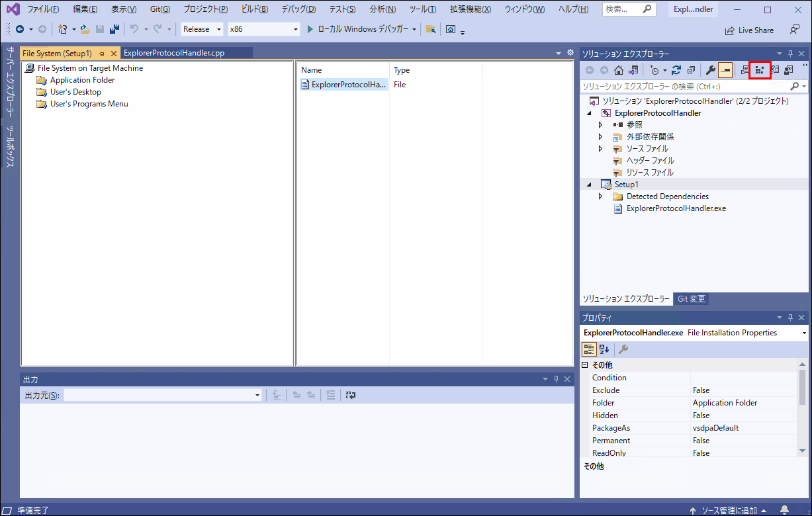Screen dimensions: 812x516
Task: Select the File System (Setup1) tab
Action: pos(57,53)
